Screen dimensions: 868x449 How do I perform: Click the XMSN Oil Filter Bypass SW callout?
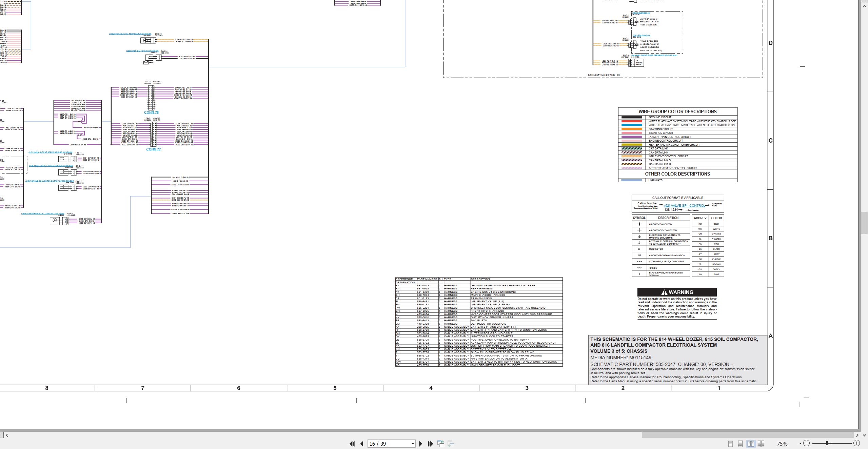coord(142,51)
